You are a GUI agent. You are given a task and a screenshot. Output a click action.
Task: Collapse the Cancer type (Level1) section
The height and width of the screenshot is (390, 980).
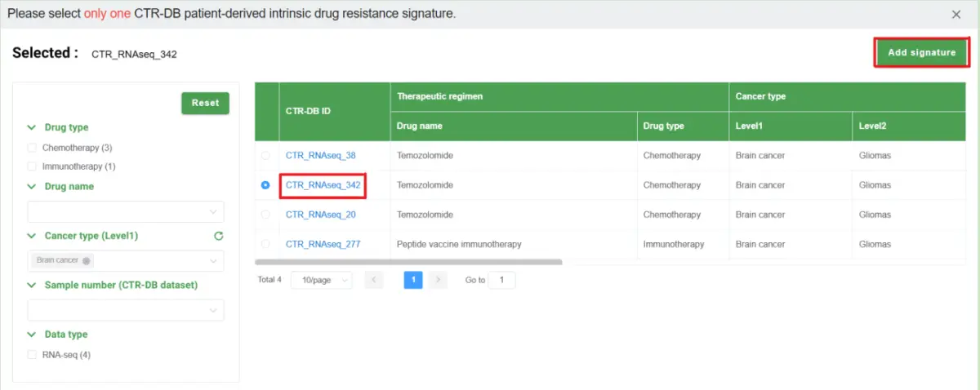pos(32,236)
